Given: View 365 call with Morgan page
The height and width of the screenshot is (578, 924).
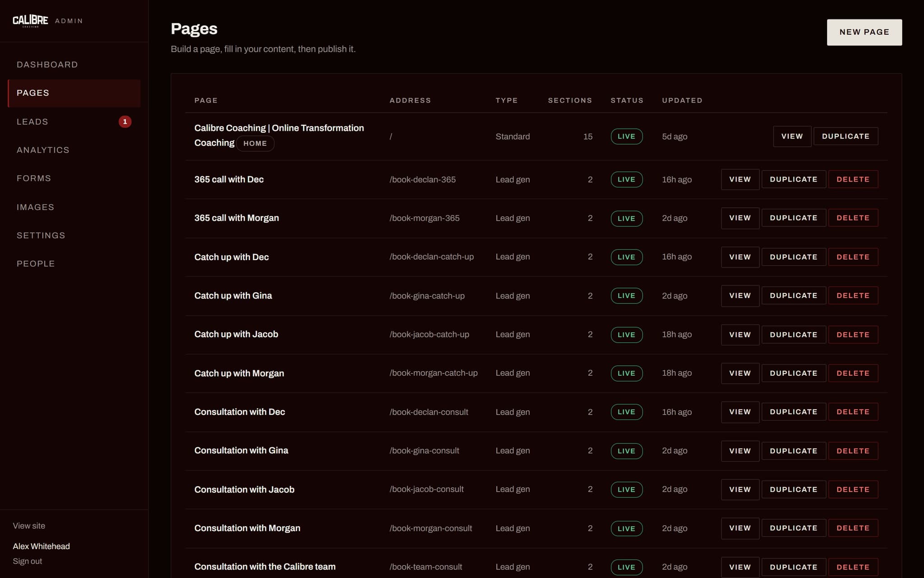Looking at the screenshot, I should pos(740,218).
